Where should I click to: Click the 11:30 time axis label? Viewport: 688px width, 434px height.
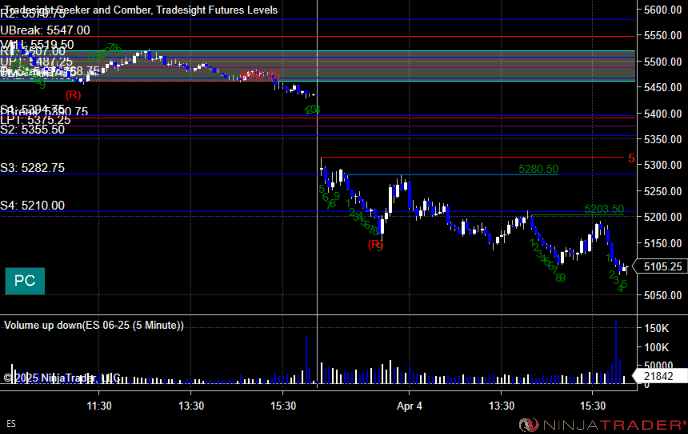(99, 406)
